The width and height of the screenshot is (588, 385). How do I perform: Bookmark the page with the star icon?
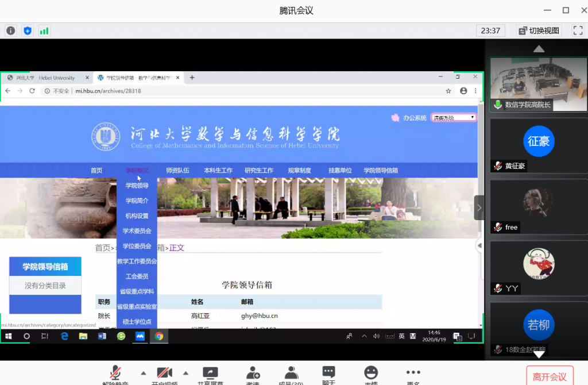pyautogui.click(x=448, y=91)
